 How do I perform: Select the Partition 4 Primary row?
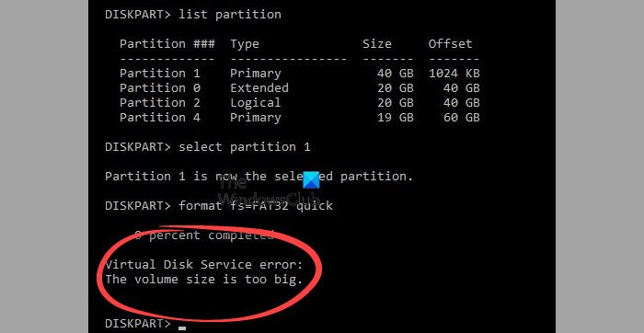[x=299, y=118]
